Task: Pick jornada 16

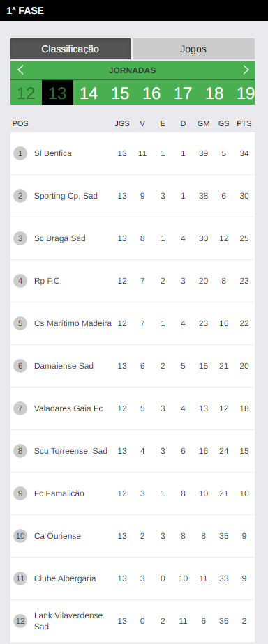Action: coord(151,93)
